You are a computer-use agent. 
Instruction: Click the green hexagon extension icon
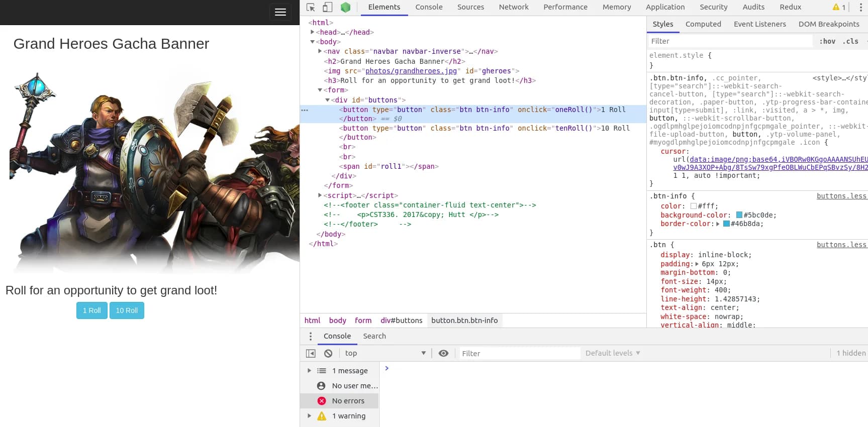(345, 7)
